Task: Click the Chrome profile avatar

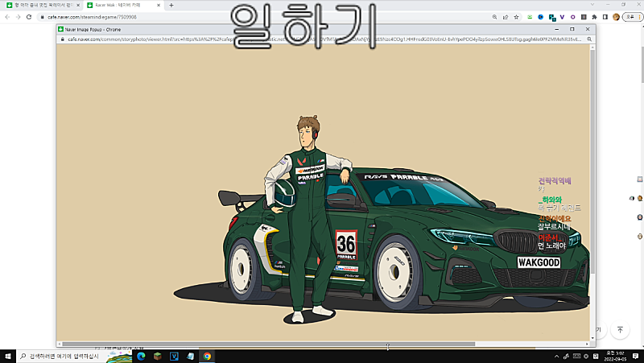Action: (617, 16)
